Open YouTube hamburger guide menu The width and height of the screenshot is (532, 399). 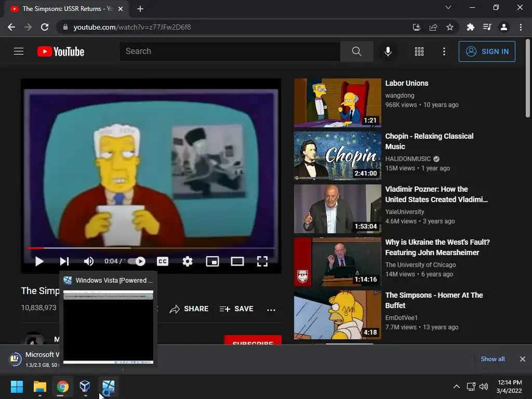tap(19, 51)
